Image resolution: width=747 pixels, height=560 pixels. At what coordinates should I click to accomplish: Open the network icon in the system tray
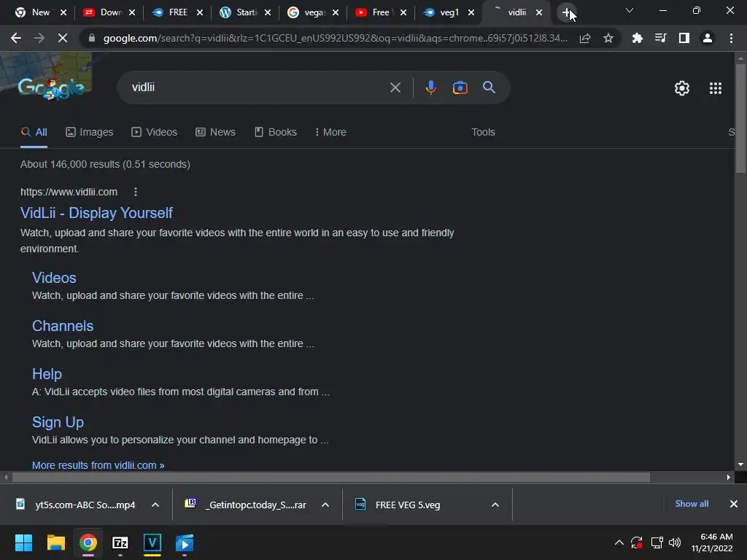point(657,542)
